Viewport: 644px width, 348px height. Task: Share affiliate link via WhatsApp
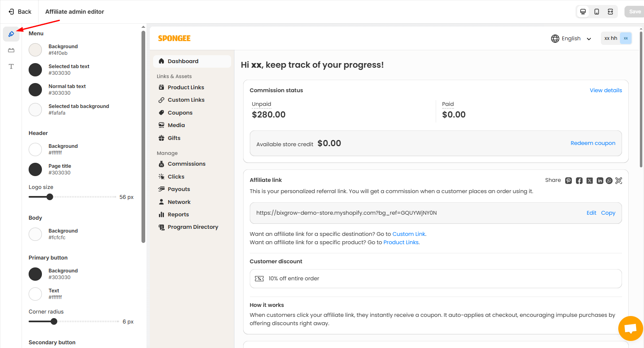pos(609,181)
